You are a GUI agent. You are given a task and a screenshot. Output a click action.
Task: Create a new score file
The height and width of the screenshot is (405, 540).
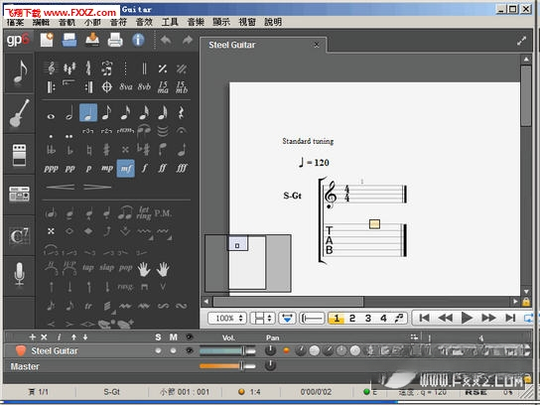click(x=47, y=40)
